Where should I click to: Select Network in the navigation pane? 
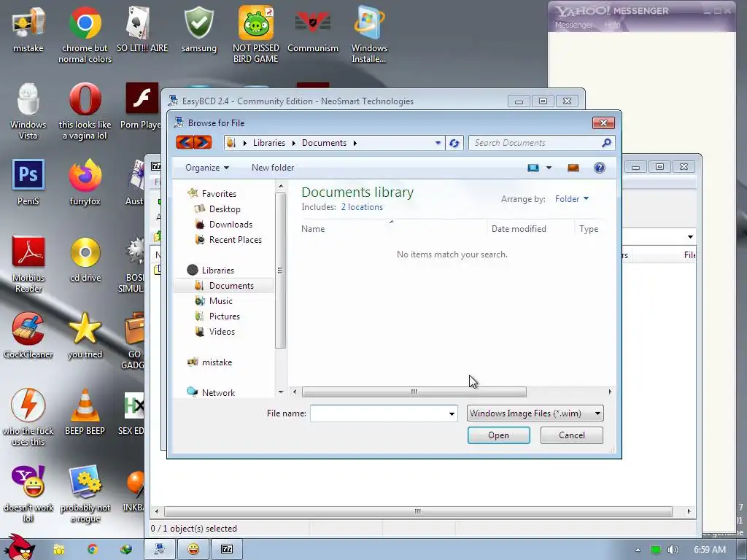point(218,392)
